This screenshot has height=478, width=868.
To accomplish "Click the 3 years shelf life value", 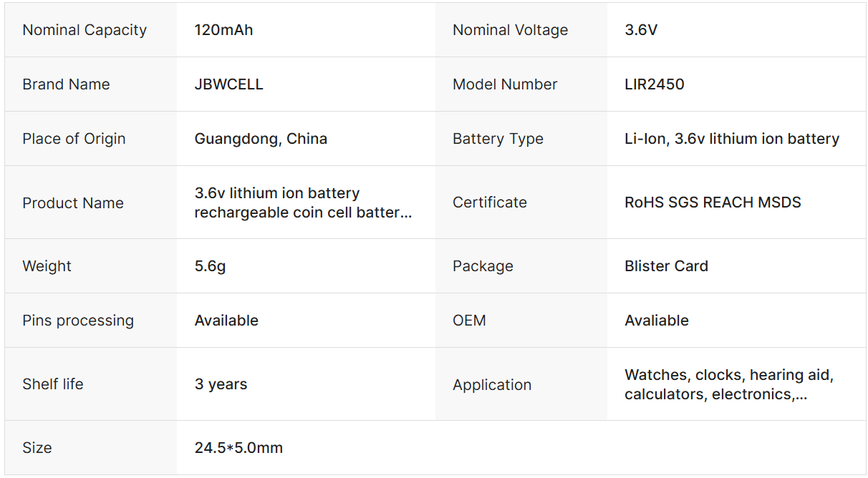I will coord(221,384).
